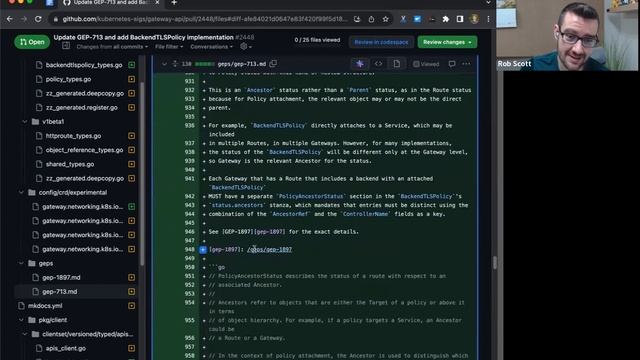
Task: Toggle the browser side panel icon
Action: [x=460, y=19]
